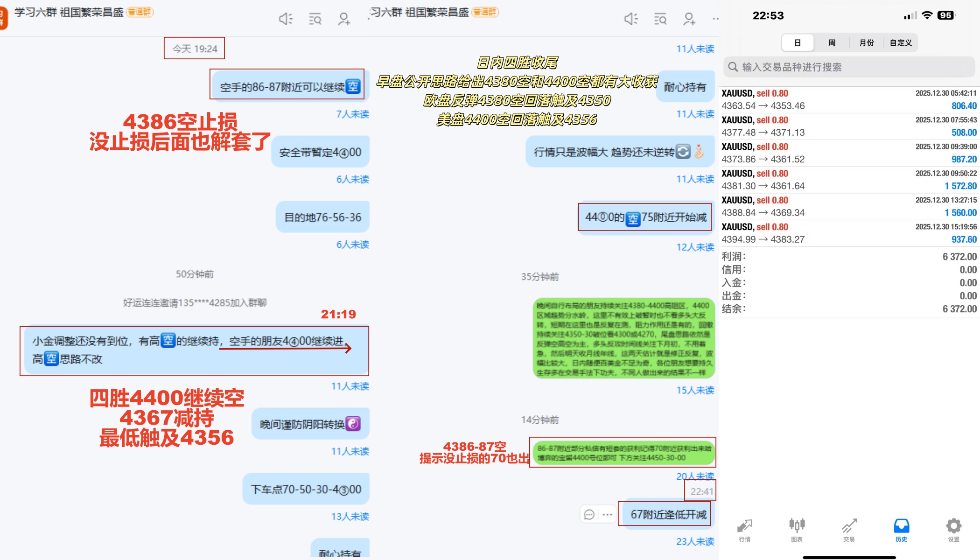Open chat history search in left chat
This screenshot has height=560, width=980.
pos(315,19)
